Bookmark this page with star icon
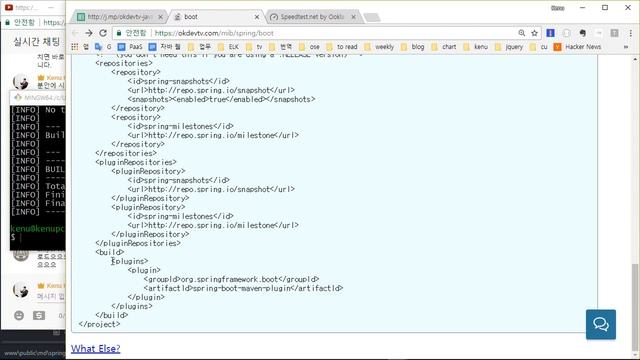The image size is (640, 360). (x=534, y=33)
